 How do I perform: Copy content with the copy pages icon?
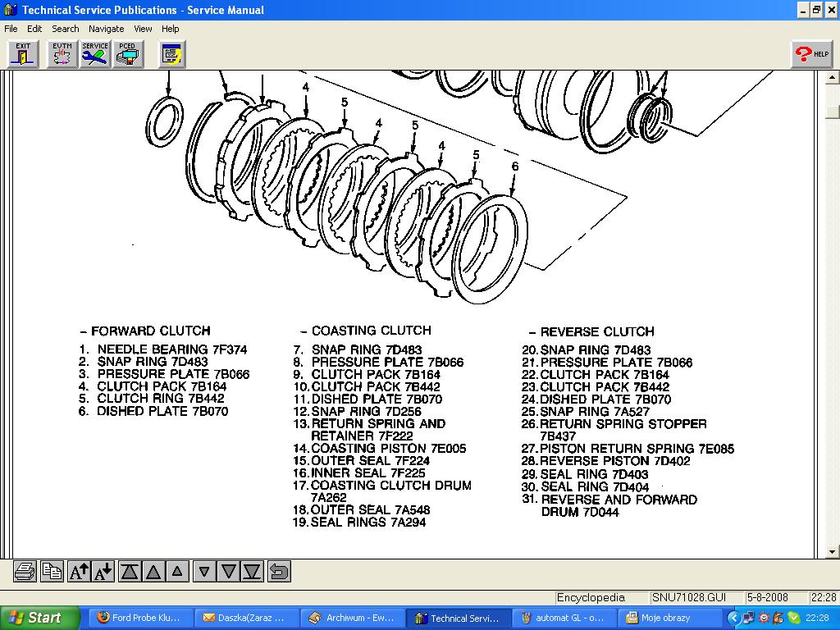(52, 571)
